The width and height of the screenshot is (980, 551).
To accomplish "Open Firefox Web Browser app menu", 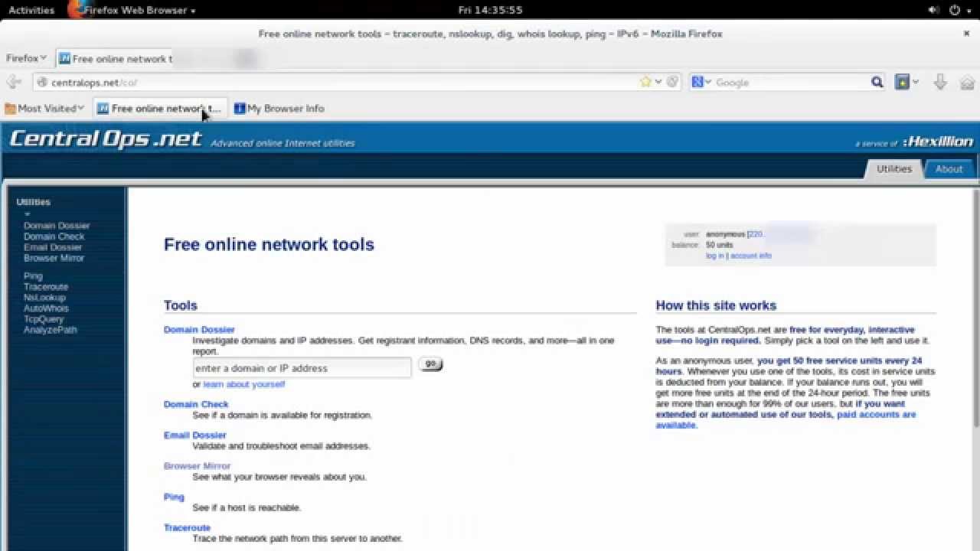I will tap(132, 10).
